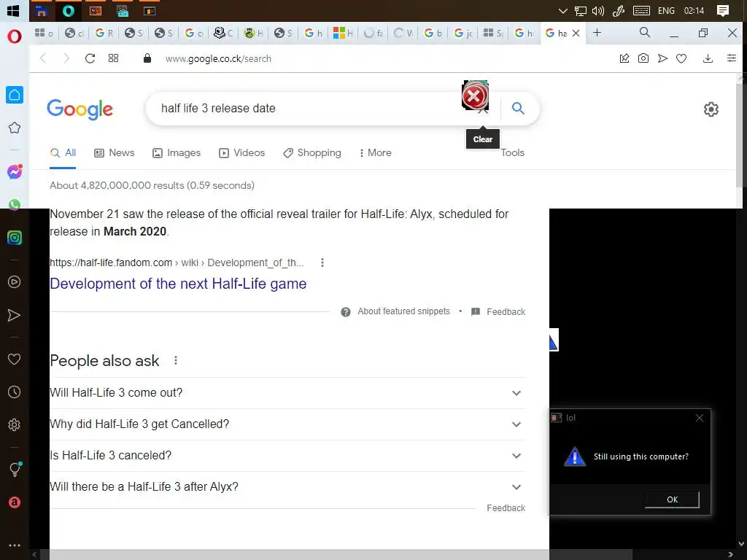Open the More search filters dropdown

coord(376,153)
